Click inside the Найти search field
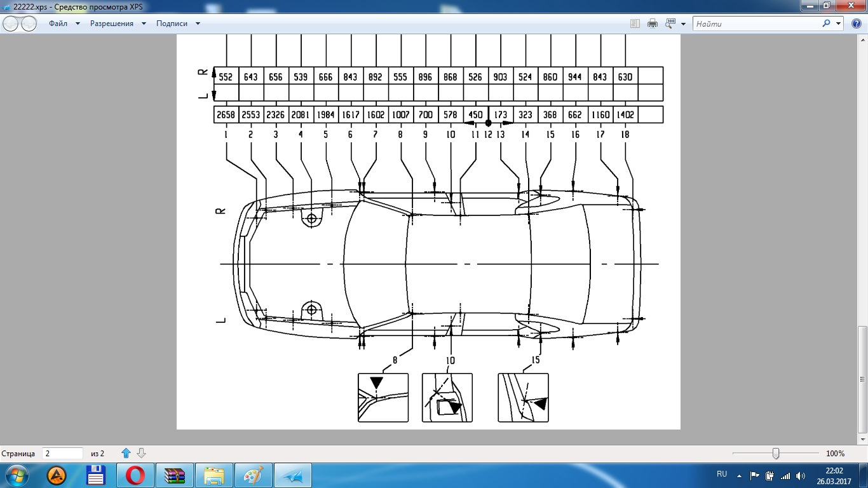 756,24
